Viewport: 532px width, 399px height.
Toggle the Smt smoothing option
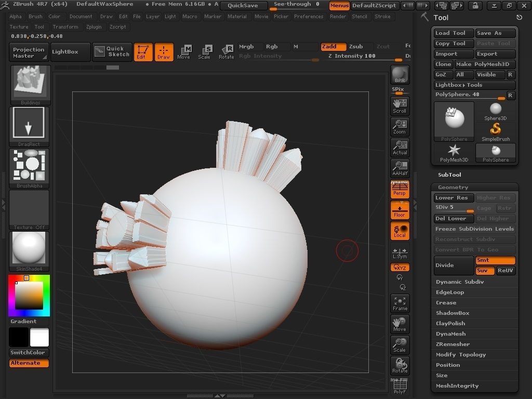[x=495, y=260]
